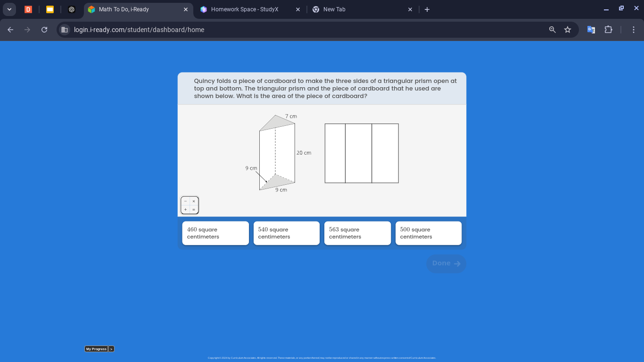
Task: Click the triangular prism diagram
Action: (x=277, y=152)
